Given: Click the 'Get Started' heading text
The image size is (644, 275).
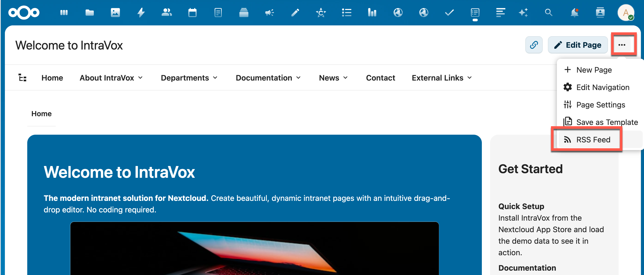Looking at the screenshot, I should (530, 169).
